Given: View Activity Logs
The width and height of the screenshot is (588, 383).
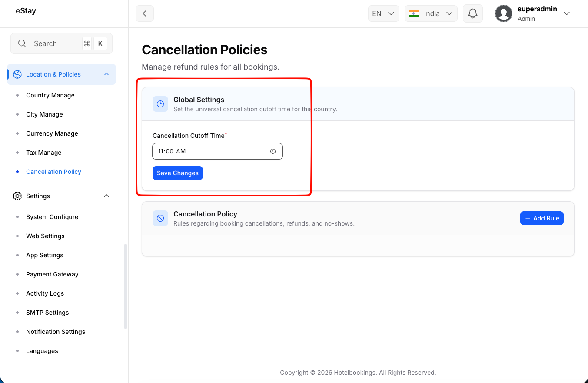Looking at the screenshot, I should click(45, 293).
